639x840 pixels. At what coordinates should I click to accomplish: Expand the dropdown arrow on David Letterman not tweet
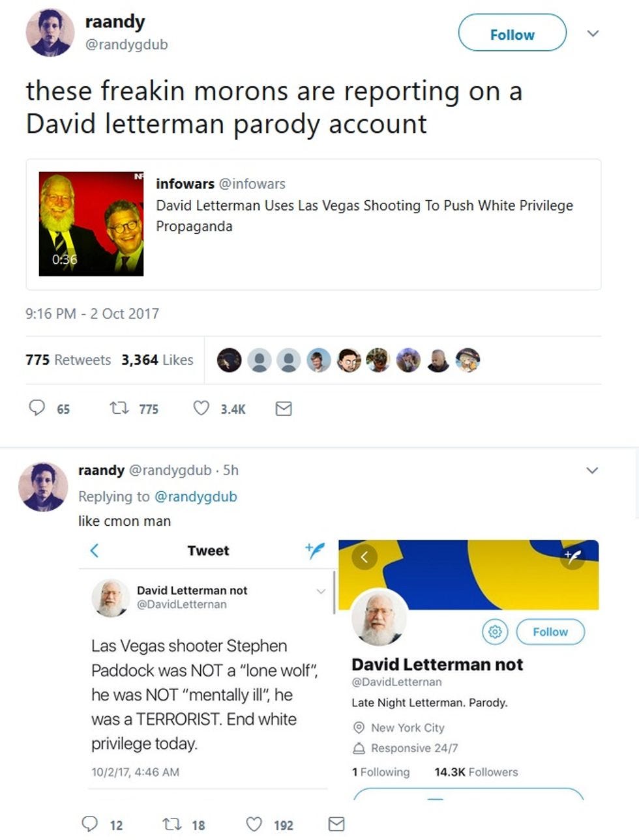pyautogui.click(x=321, y=591)
